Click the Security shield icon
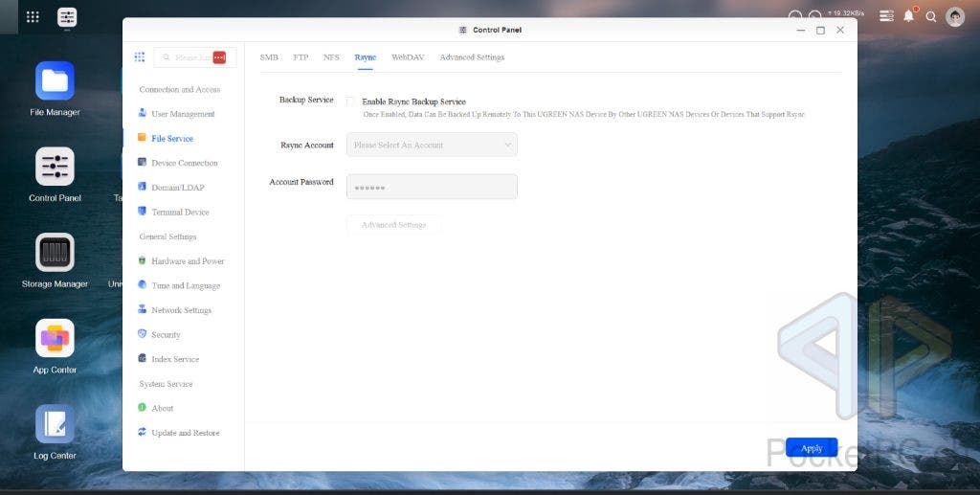 142,334
